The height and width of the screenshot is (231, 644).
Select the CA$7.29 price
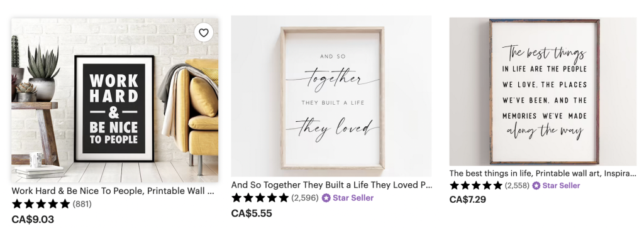468,200
